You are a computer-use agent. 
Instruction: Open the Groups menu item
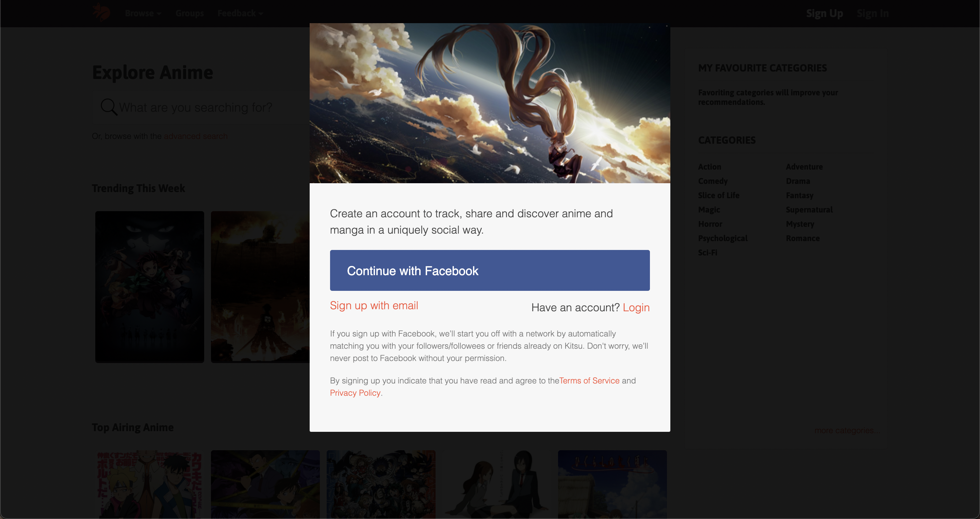point(190,13)
